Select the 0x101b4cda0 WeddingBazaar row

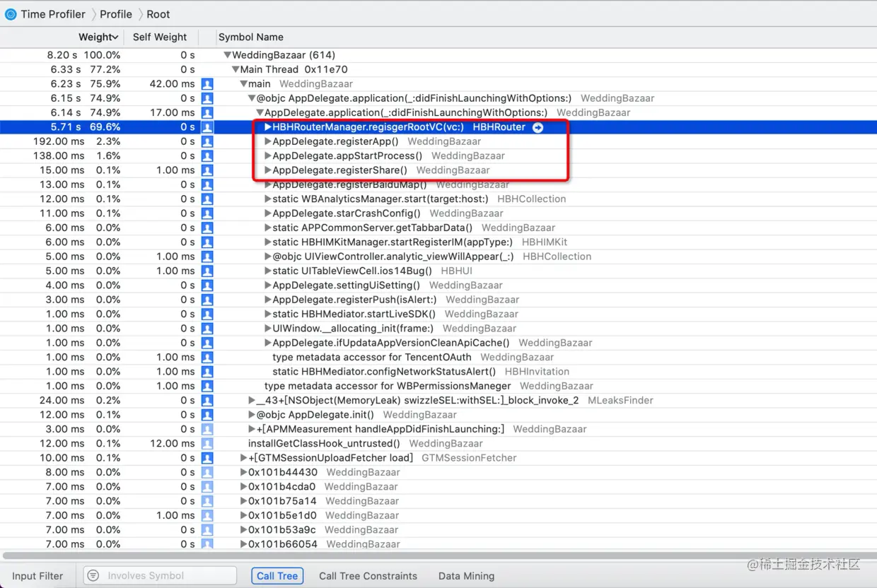click(438, 486)
